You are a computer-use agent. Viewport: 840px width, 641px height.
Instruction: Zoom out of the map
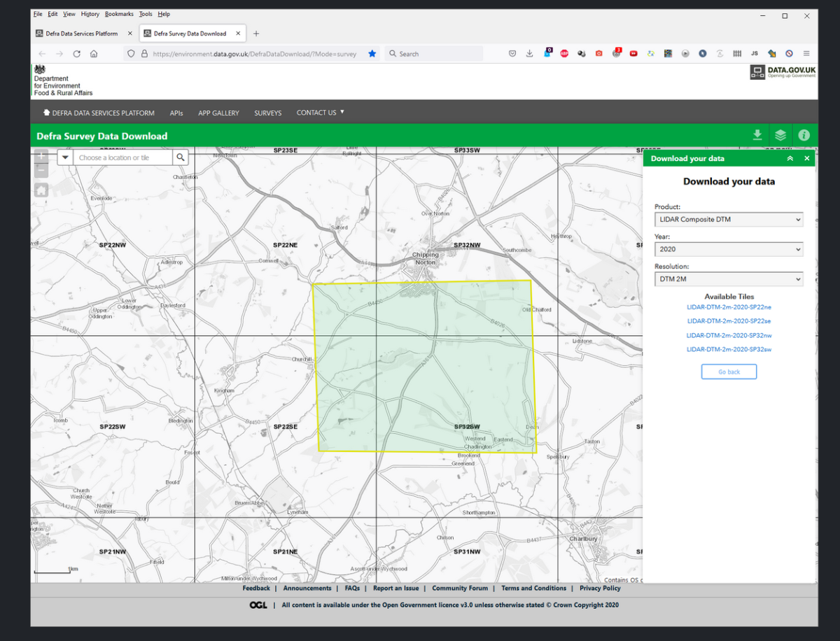pos(41,171)
